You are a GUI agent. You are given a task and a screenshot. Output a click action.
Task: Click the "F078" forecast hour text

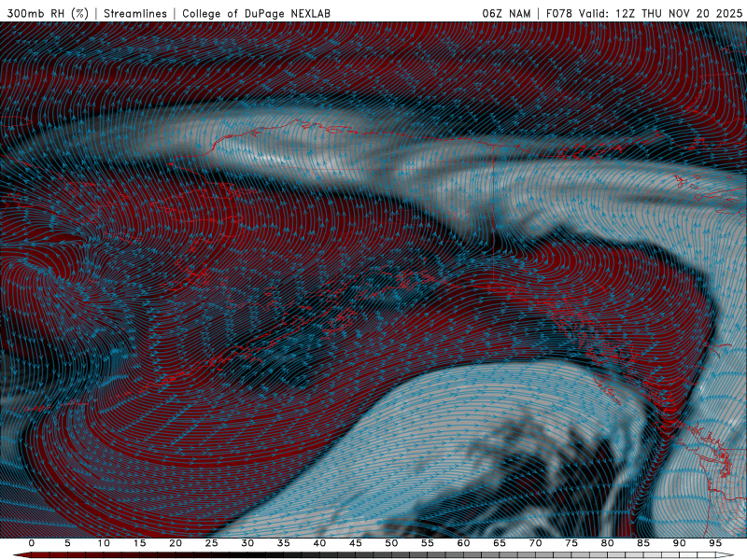[558, 13]
